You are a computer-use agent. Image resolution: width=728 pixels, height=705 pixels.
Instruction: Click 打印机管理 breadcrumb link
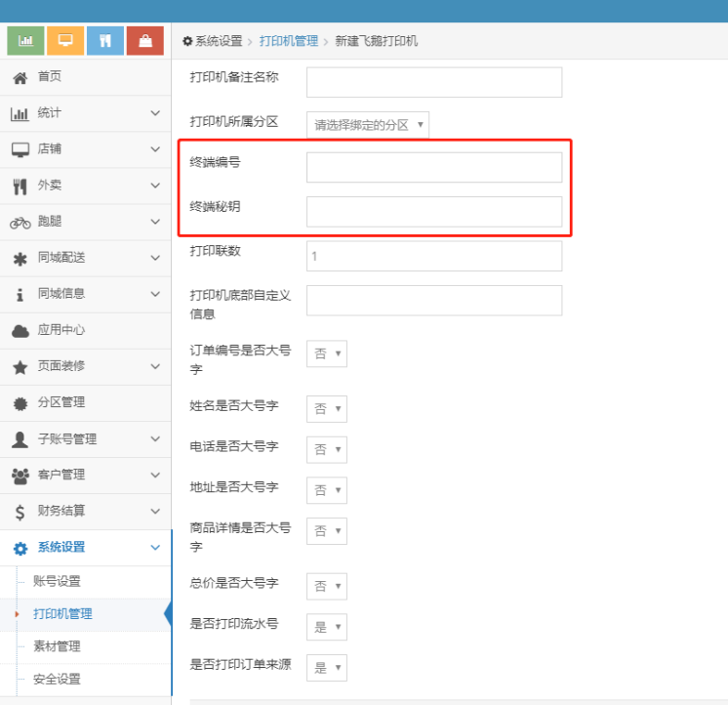289,41
